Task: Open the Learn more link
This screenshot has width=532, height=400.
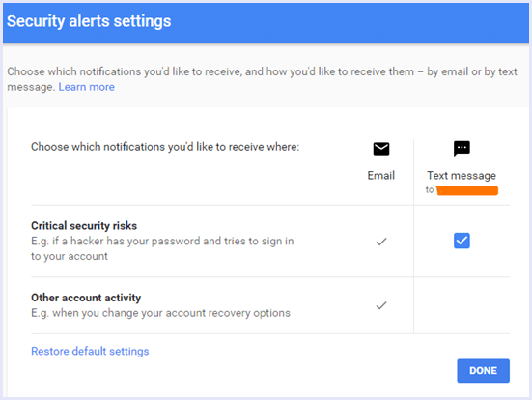Action: pyautogui.click(x=87, y=87)
